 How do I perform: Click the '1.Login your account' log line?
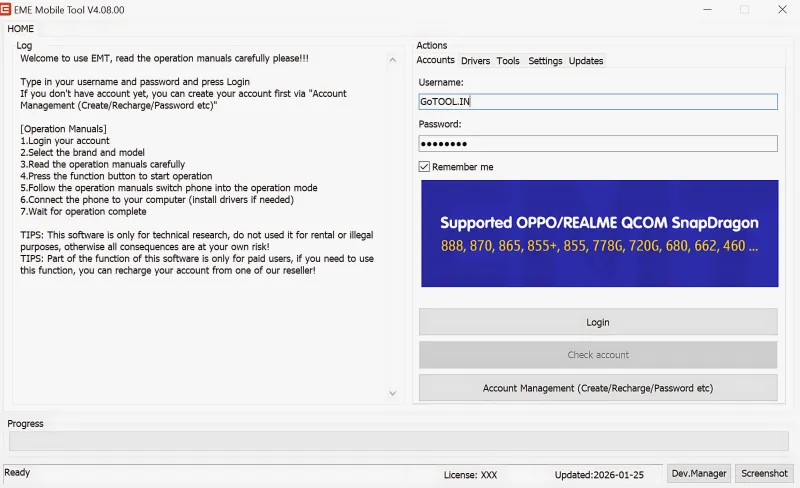pos(65,140)
